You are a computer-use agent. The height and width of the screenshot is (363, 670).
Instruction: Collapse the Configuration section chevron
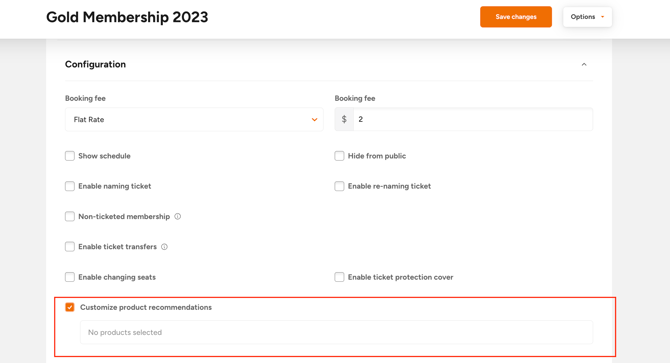coord(584,64)
